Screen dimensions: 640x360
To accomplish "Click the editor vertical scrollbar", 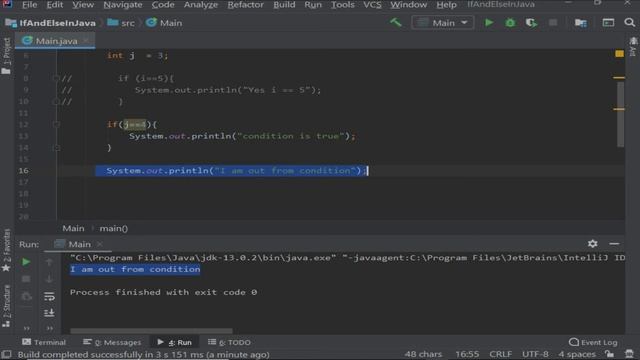I will pyautogui.click(x=620, y=114).
